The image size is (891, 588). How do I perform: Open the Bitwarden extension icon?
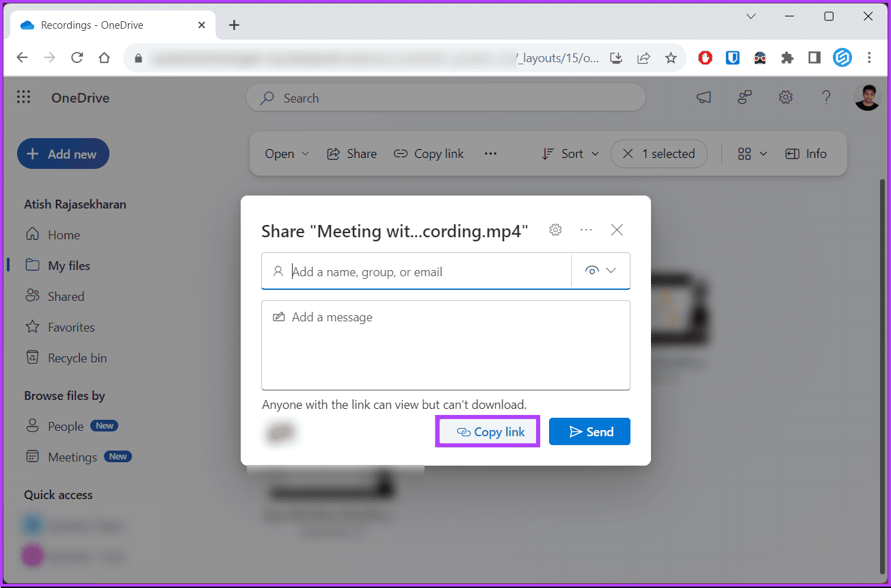click(732, 58)
